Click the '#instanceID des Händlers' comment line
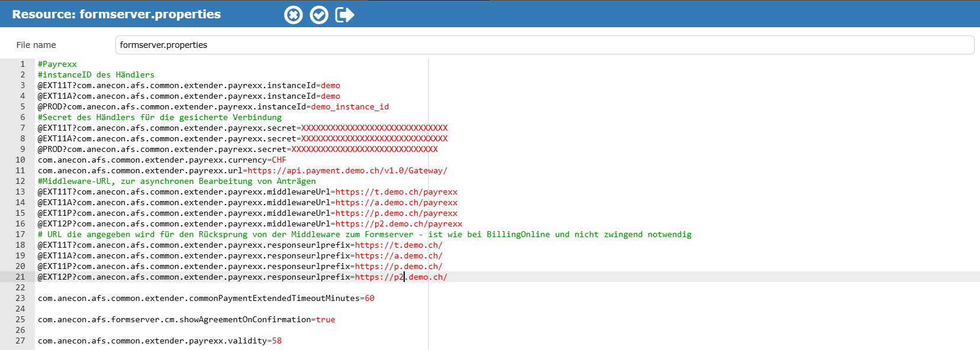 [96, 74]
